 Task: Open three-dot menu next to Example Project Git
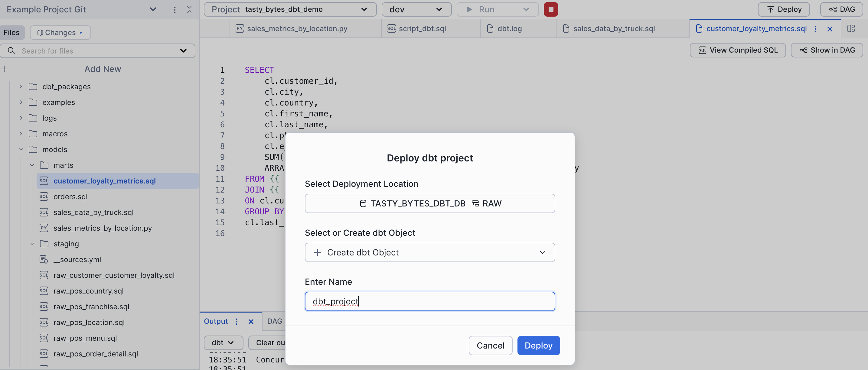click(x=175, y=10)
